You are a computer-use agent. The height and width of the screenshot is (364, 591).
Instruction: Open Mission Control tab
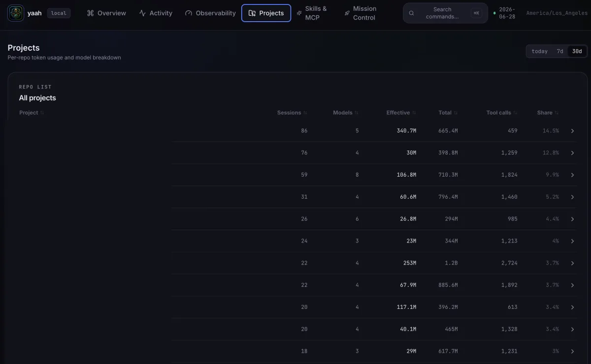[360, 13]
